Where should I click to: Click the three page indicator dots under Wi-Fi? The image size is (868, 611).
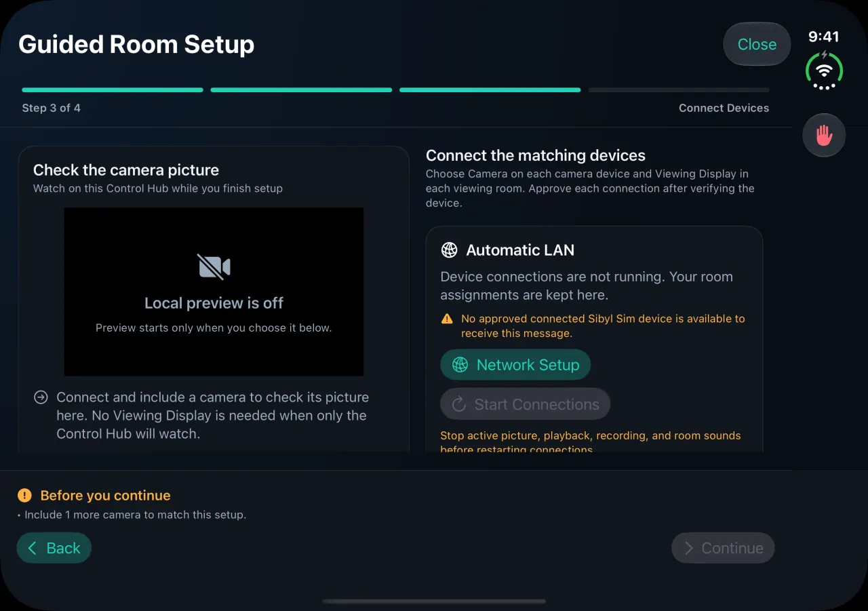(x=824, y=87)
